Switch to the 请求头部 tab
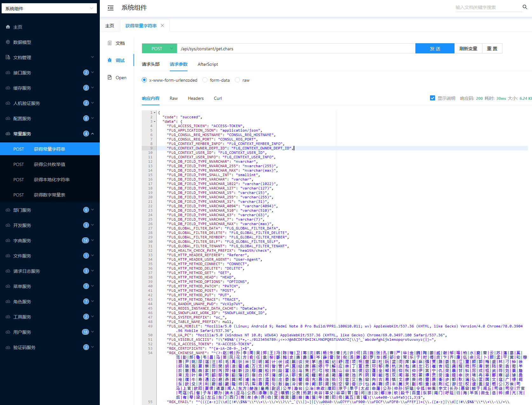Image resolution: width=532 pixels, height=405 pixels. [x=151, y=64]
